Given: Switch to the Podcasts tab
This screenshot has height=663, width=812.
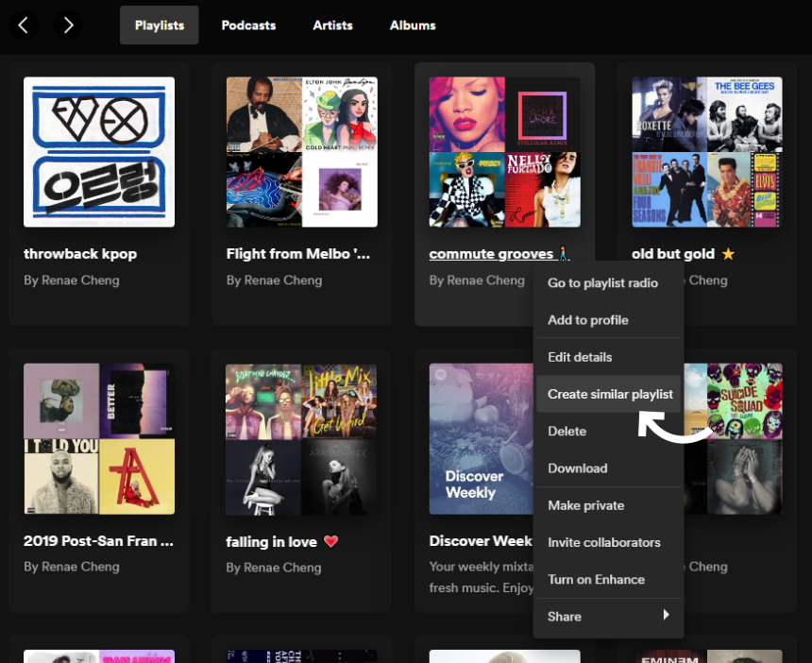Looking at the screenshot, I should (249, 25).
